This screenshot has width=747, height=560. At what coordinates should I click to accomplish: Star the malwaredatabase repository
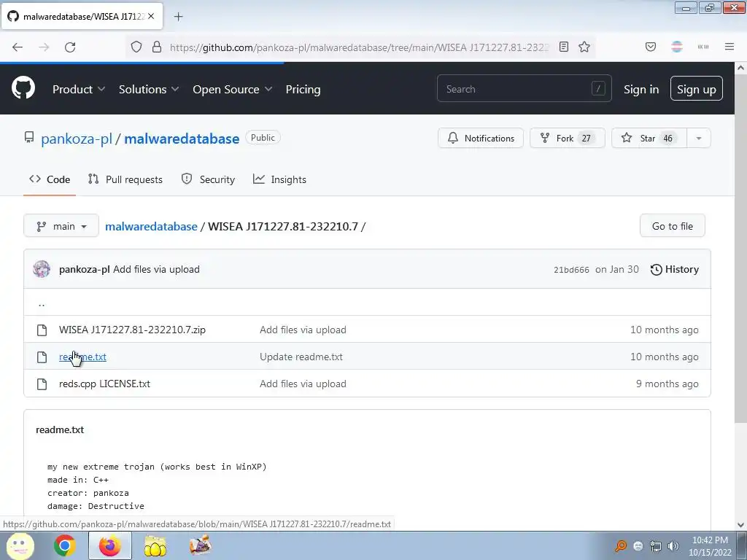pyautogui.click(x=649, y=138)
